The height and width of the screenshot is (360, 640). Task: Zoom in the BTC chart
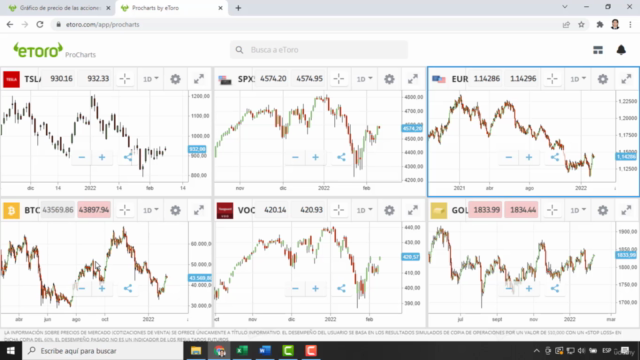coord(102,289)
